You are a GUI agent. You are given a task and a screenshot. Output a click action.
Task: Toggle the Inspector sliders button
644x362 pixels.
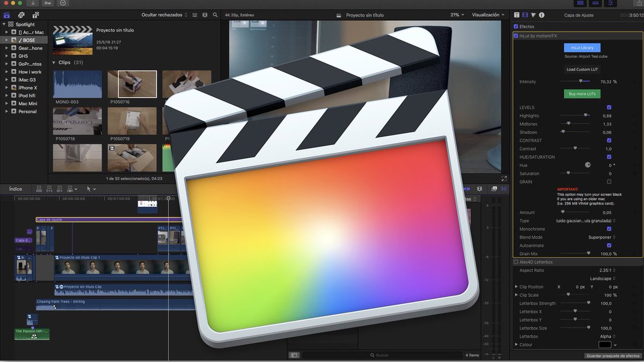click(x=611, y=3)
